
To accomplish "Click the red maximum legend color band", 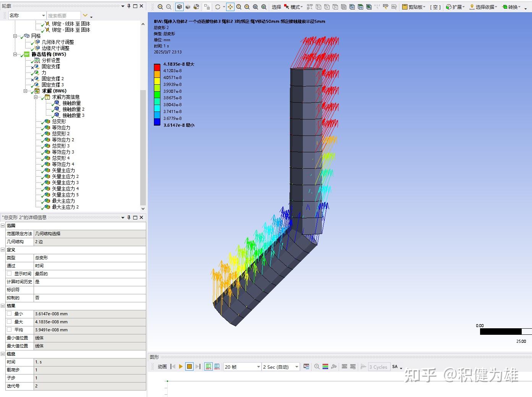I will pyautogui.click(x=157, y=67).
